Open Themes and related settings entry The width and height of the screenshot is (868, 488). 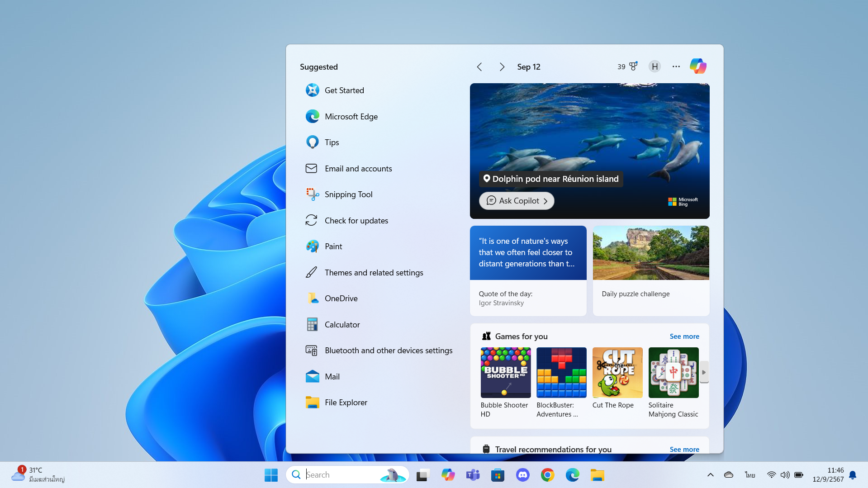[374, 273]
